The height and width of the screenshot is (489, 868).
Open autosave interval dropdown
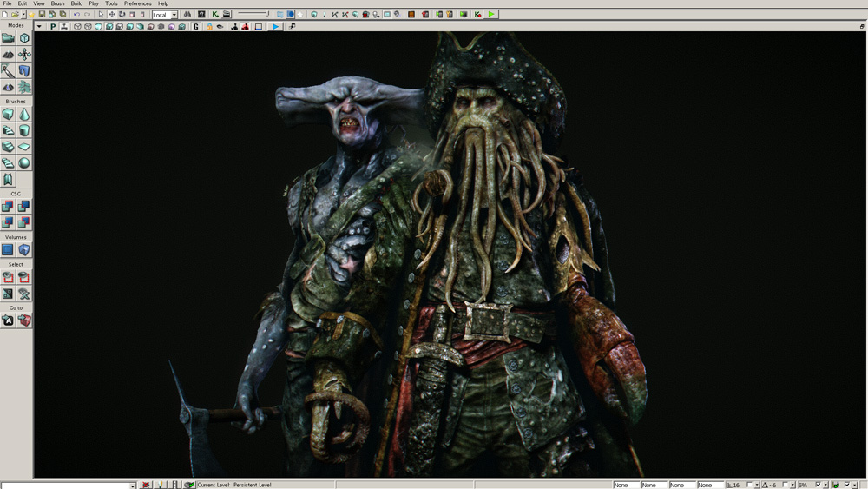coord(855,486)
